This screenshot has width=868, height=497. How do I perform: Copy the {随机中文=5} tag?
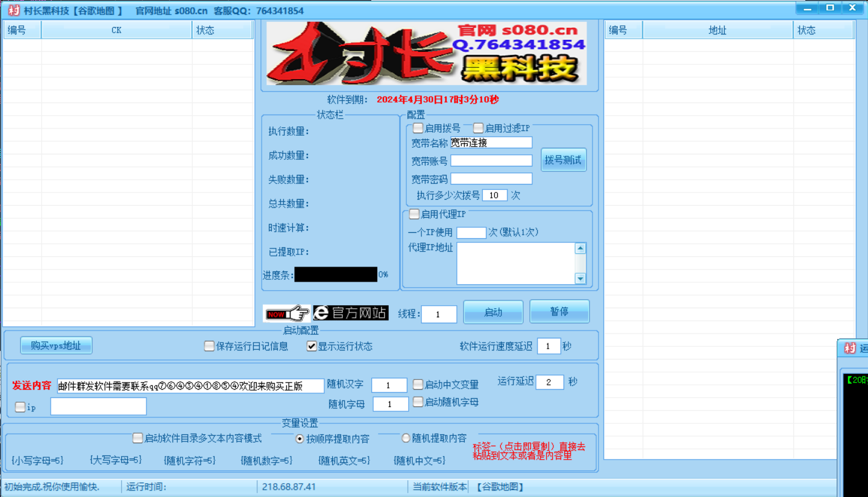pos(420,461)
